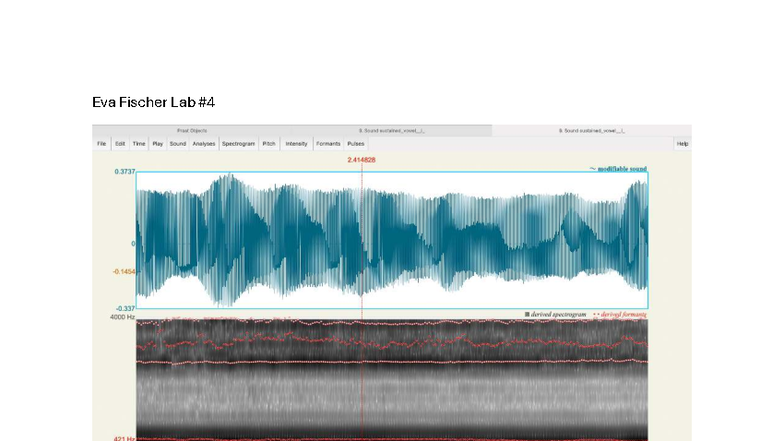Switch to the middle Sound sustained_vowel tab
784x441 pixels.
pos(392,131)
